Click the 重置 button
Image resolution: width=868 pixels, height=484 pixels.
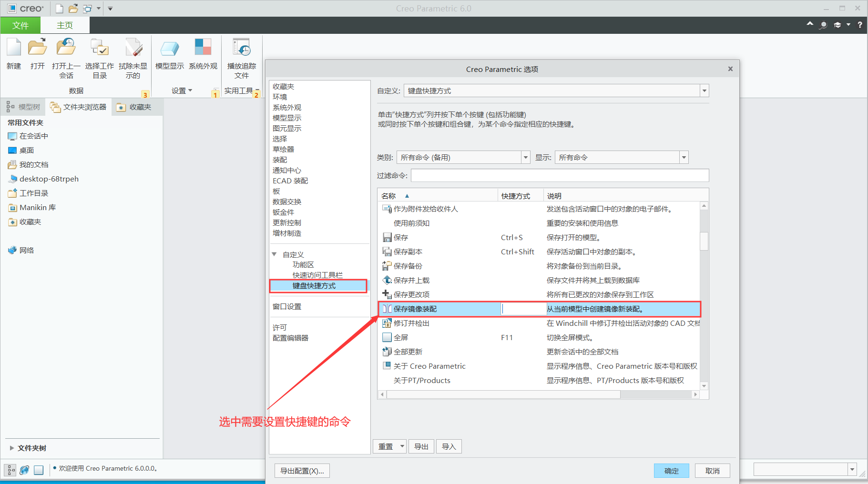point(386,446)
